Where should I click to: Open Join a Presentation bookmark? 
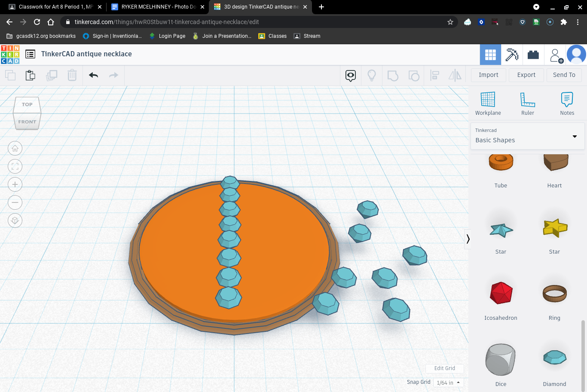click(222, 36)
